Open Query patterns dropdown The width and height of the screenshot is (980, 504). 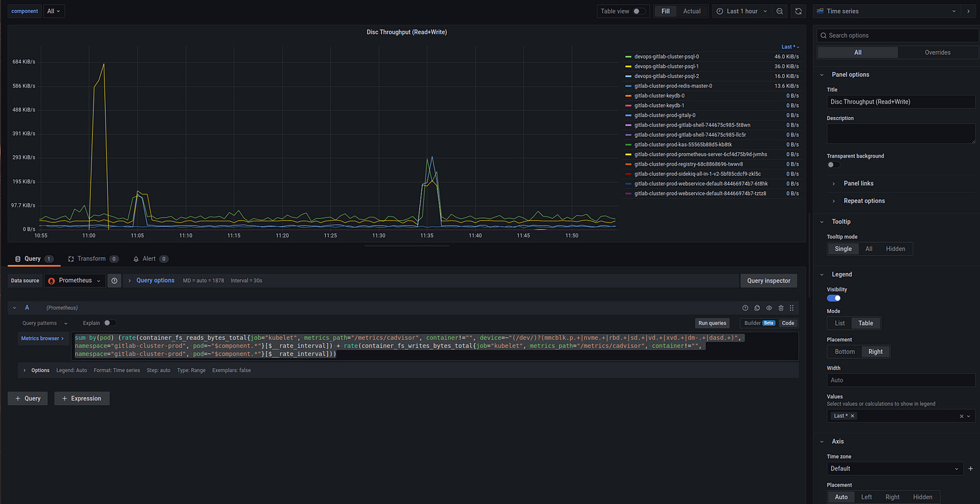[45, 323]
